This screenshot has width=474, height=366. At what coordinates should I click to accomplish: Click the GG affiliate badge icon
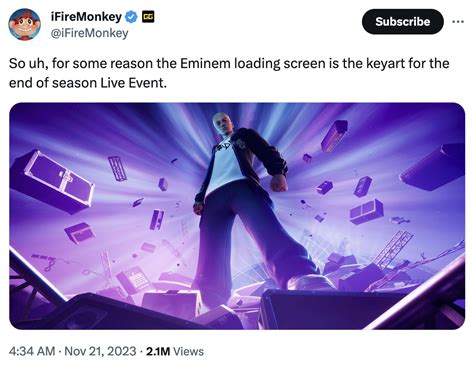click(148, 17)
